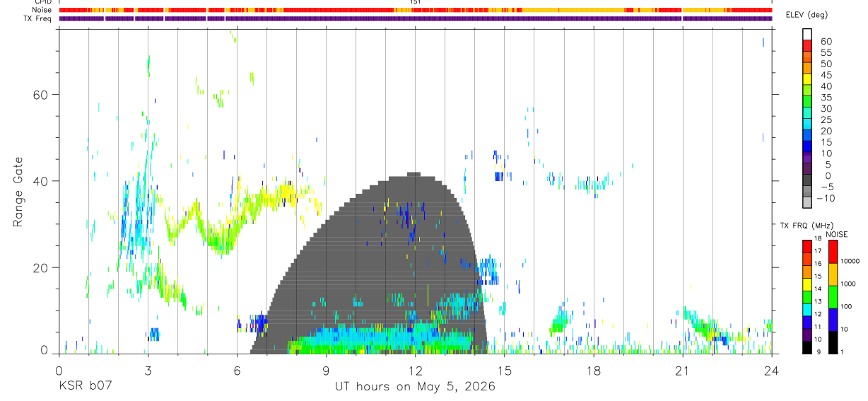868x401 pixels.
Task: Click the '151' CPID value at top
Action: tap(416, 2)
